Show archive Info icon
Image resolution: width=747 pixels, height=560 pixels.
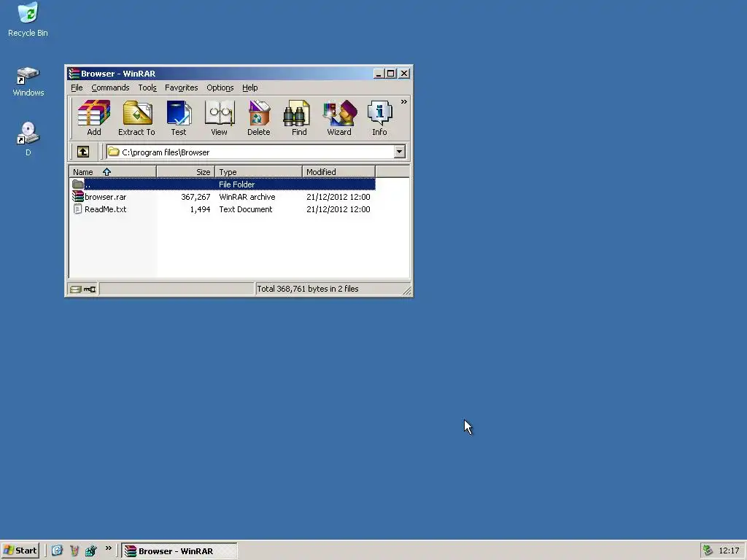[379, 117]
